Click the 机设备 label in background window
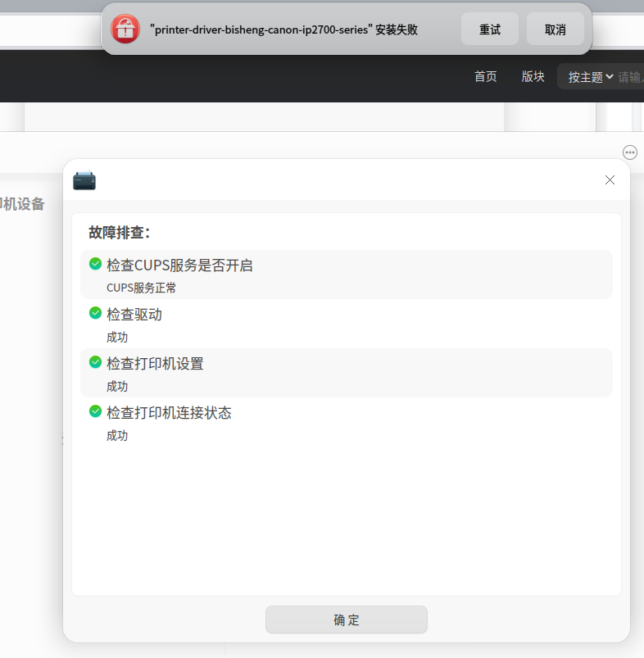The height and width of the screenshot is (658, 644). 22,204
